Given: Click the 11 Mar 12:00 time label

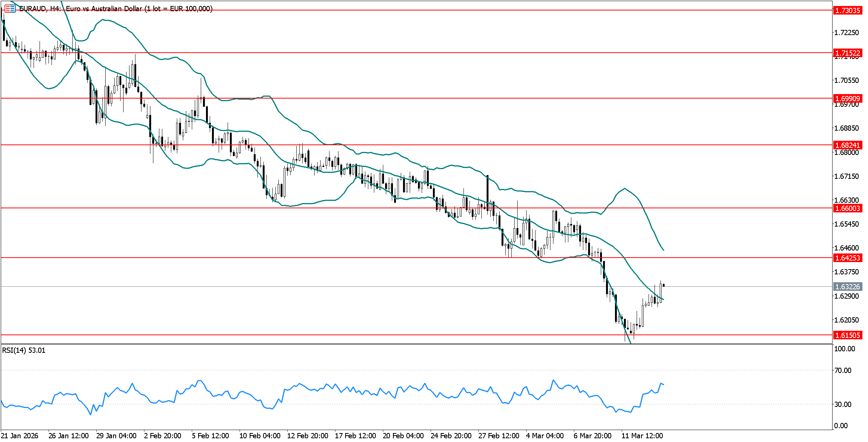Looking at the screenshot, I should pos(642,436).
